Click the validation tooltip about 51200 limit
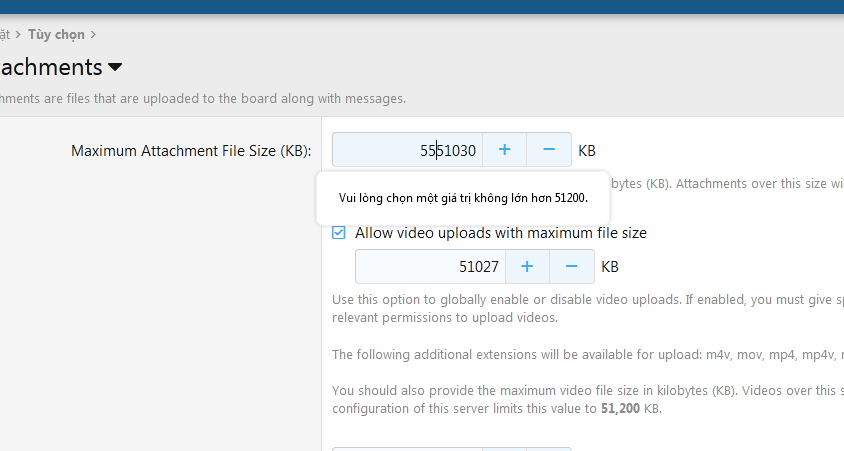Viewport: 844px width, 451px height. pyautogui.click(x=462, y=198)
